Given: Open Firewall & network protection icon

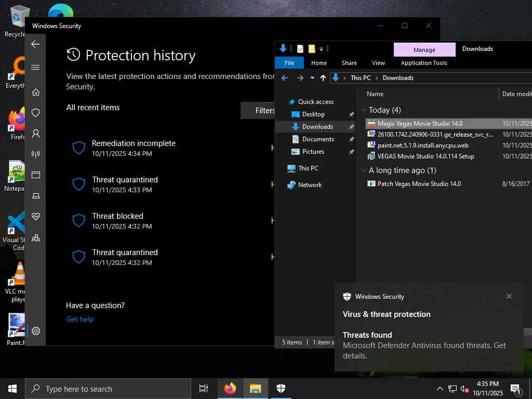Looking at the screenshot, I should point(36,154).
